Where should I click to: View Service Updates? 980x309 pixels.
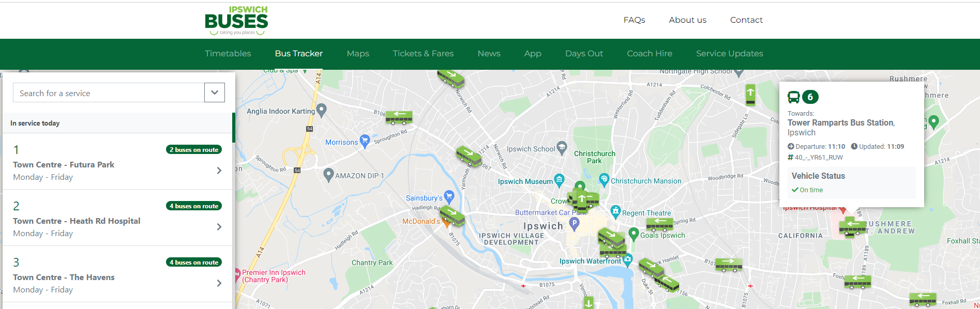coord(730,53)
